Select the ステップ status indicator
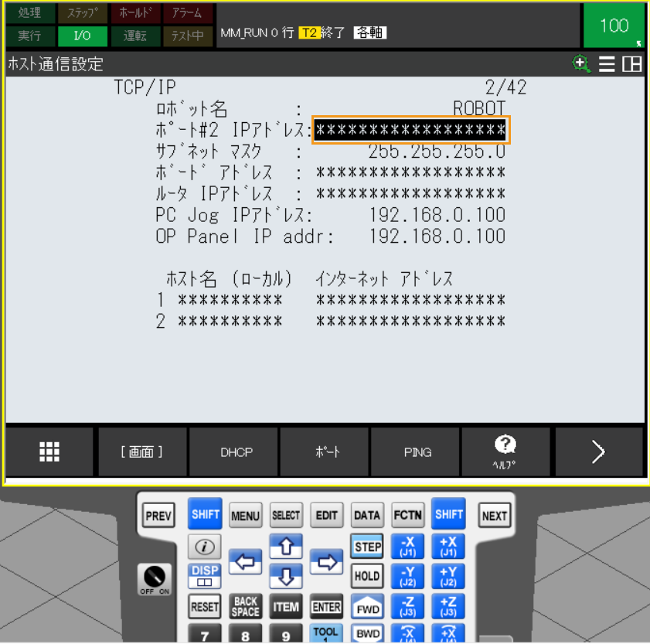 (x=82, y=13)
